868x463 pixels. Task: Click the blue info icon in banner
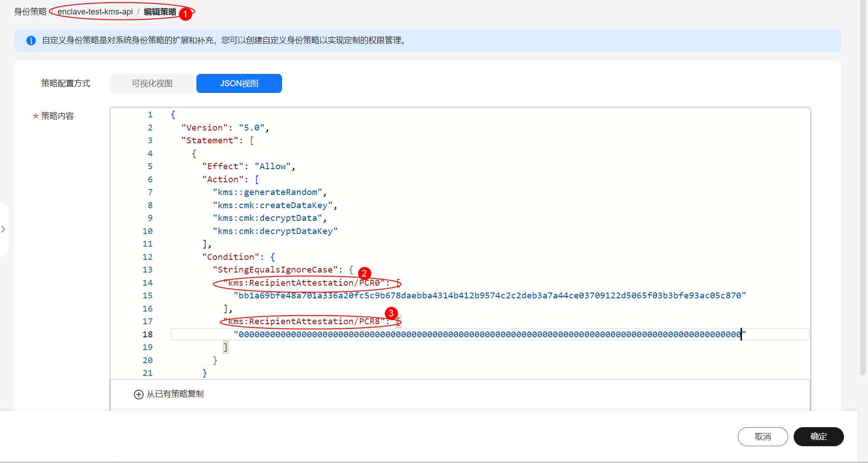pyautogui.click(x=31, y=41)
